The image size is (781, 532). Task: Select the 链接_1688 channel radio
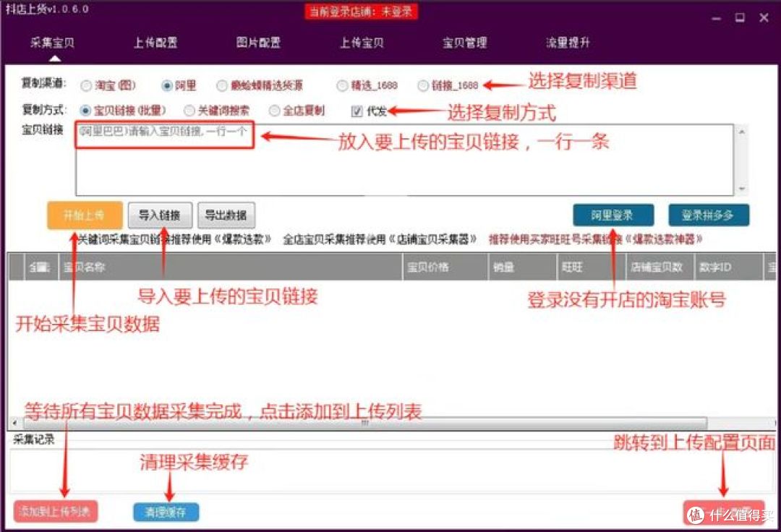click(423, 85)
